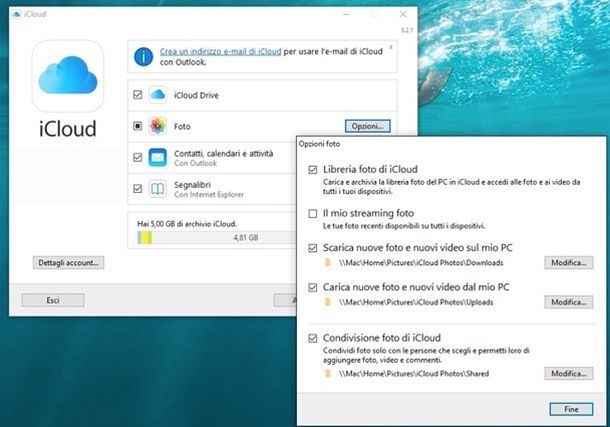Select the Shared folder path text
Viewport: 610px width, 427px height.
pyautogui.click(x=414, y=374)
